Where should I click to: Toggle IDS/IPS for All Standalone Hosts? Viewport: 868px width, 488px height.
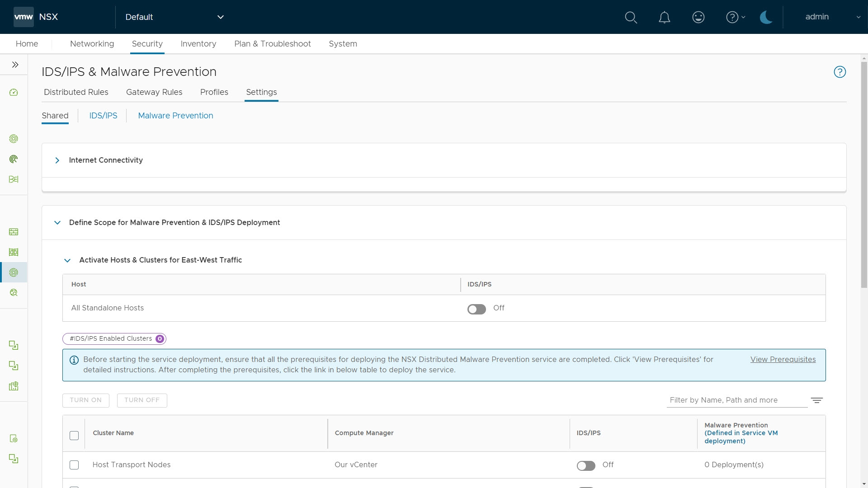[476, 309]
